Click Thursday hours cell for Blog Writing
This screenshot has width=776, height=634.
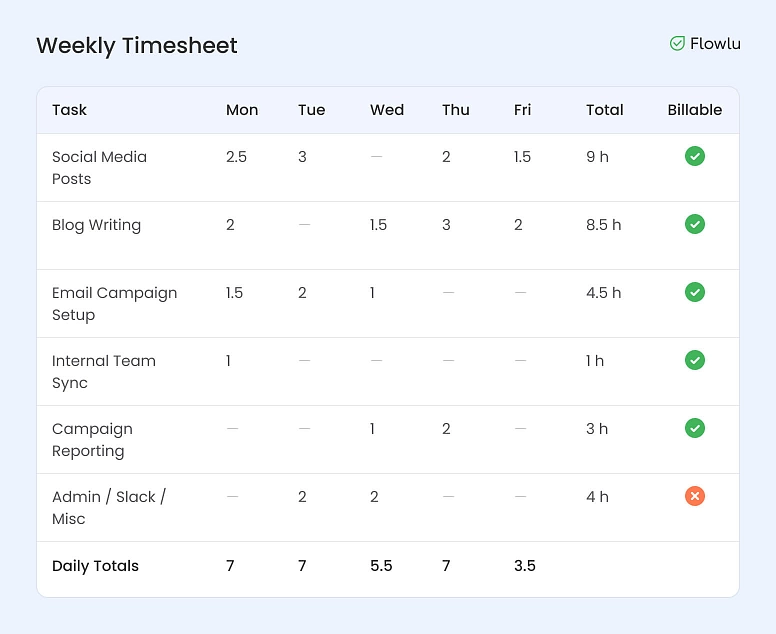[x=446, y=225]
